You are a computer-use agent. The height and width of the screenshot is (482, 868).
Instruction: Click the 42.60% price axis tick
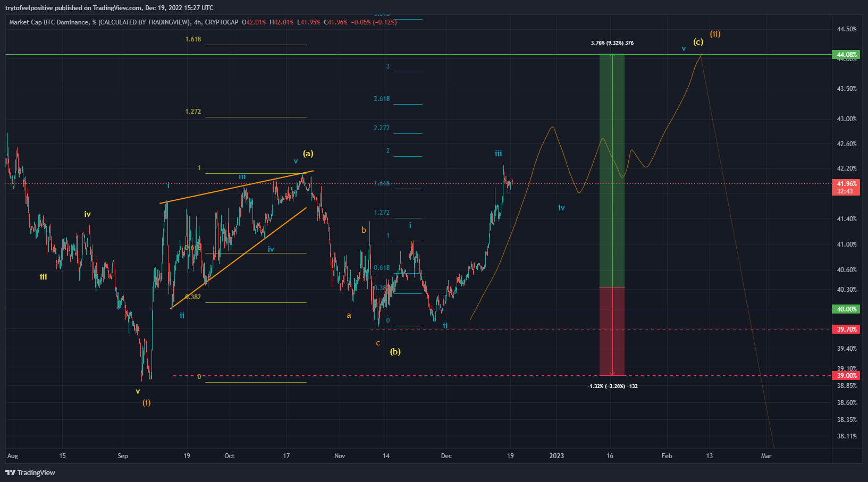click(x=847, y=144)
